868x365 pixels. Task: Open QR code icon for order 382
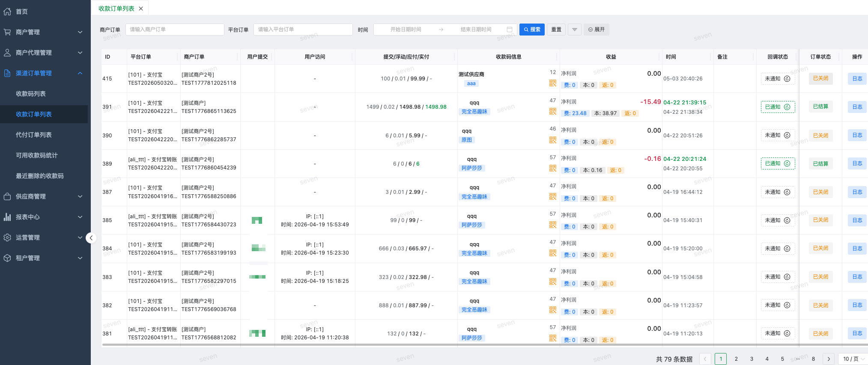coord(553,310)
